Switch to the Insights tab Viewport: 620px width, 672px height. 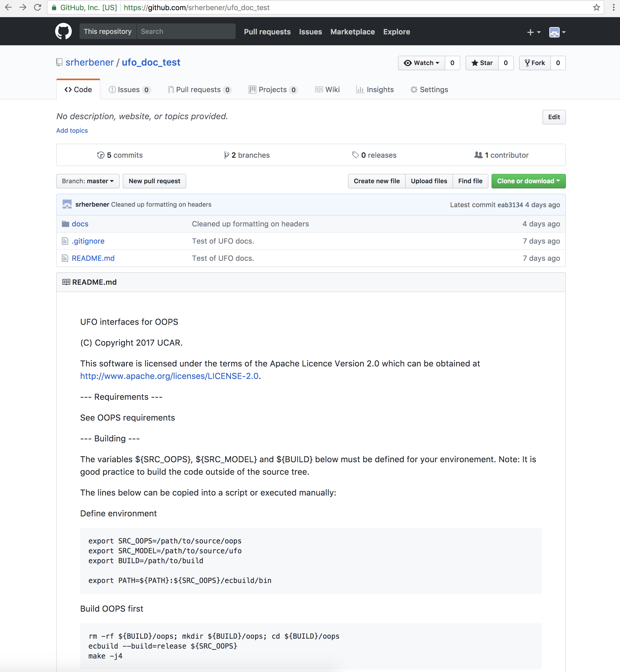(x=375, y=90)
